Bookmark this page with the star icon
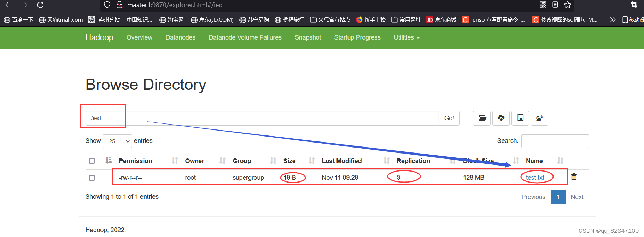Image resolution: width=644 pixels, height=237 pixels. 568,5
